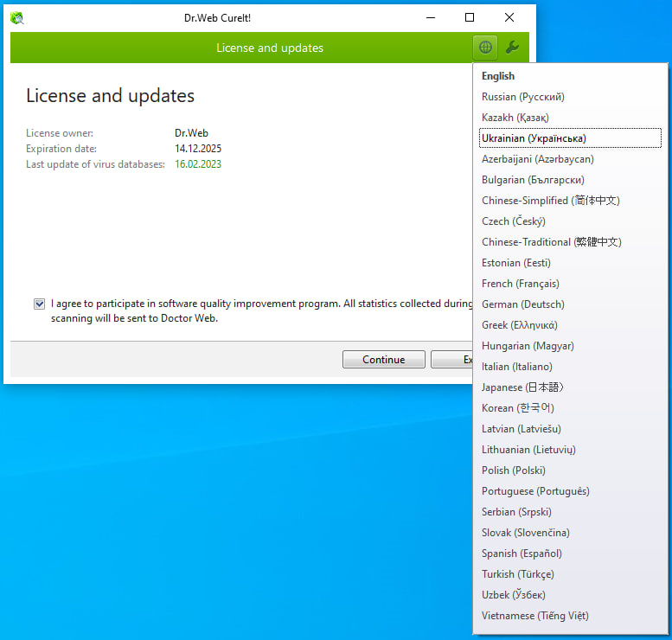Screen dimensions: 672x640
Task: Choose Estonian (Eesti) language
Action: click(570, 263)
